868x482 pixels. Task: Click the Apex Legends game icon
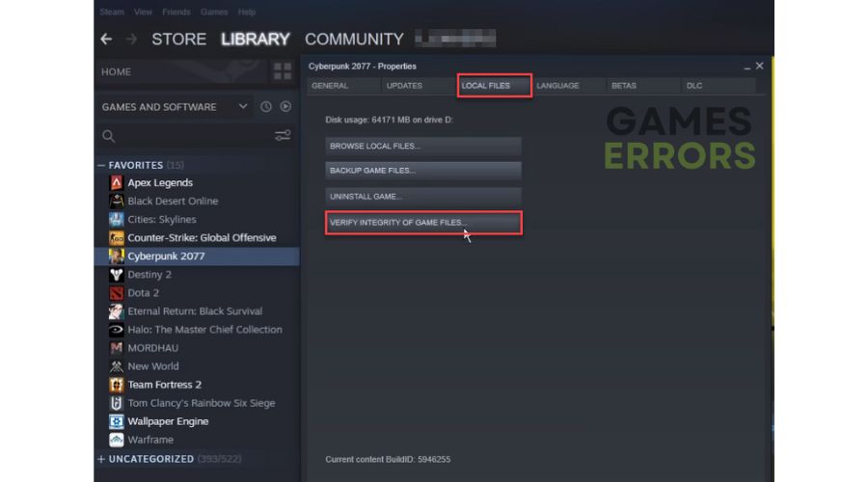117,182
